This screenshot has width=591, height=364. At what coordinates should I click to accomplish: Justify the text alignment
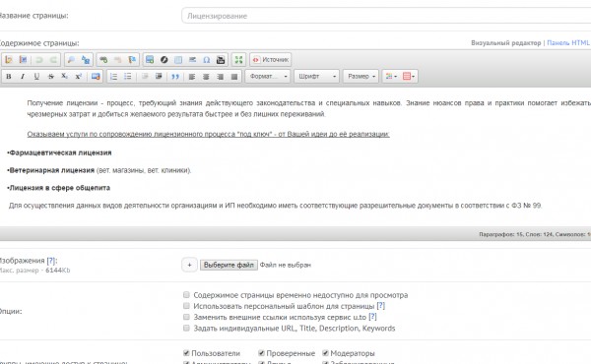pos(234,77)
